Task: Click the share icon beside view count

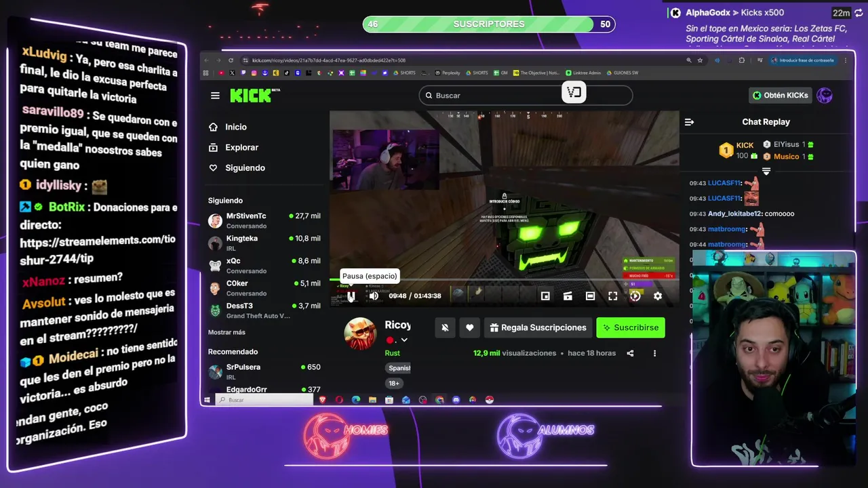Action: [x=630, y=353]
